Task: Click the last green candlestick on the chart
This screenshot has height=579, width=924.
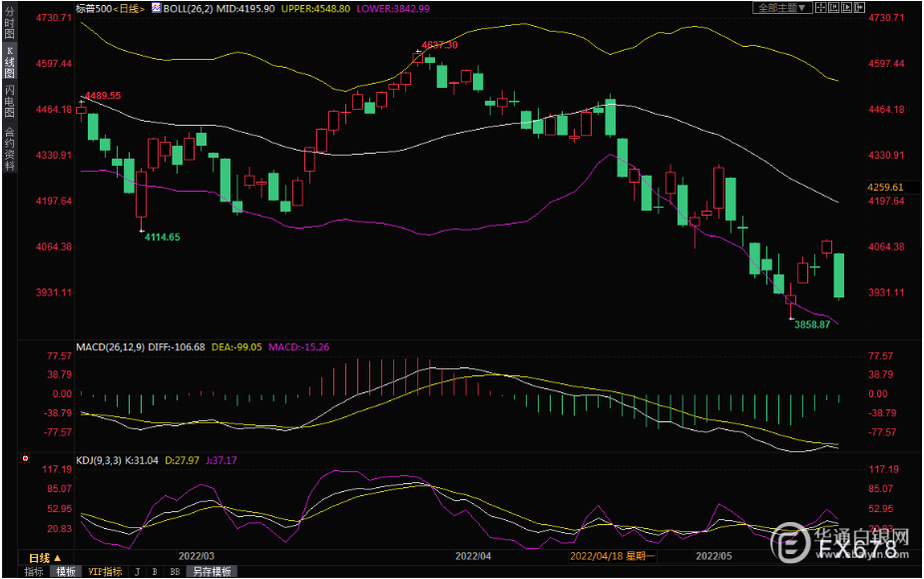Action: pos(838,276)
